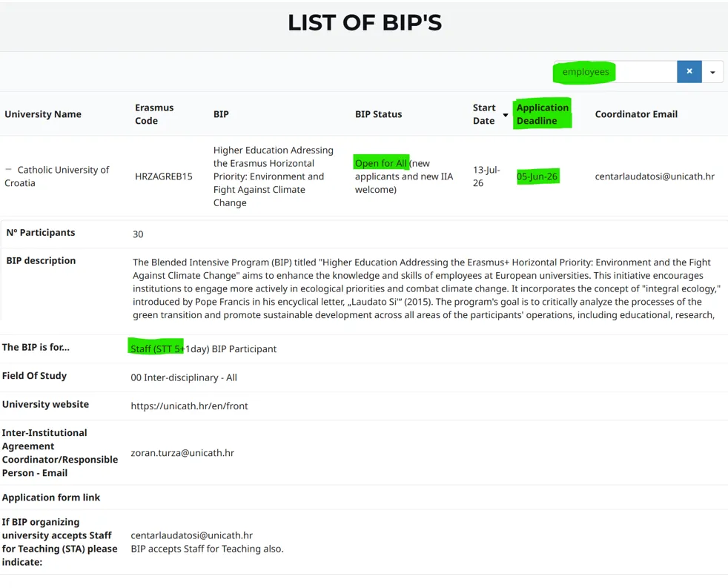Sort by the Application Deadline column header

(542, 114)
